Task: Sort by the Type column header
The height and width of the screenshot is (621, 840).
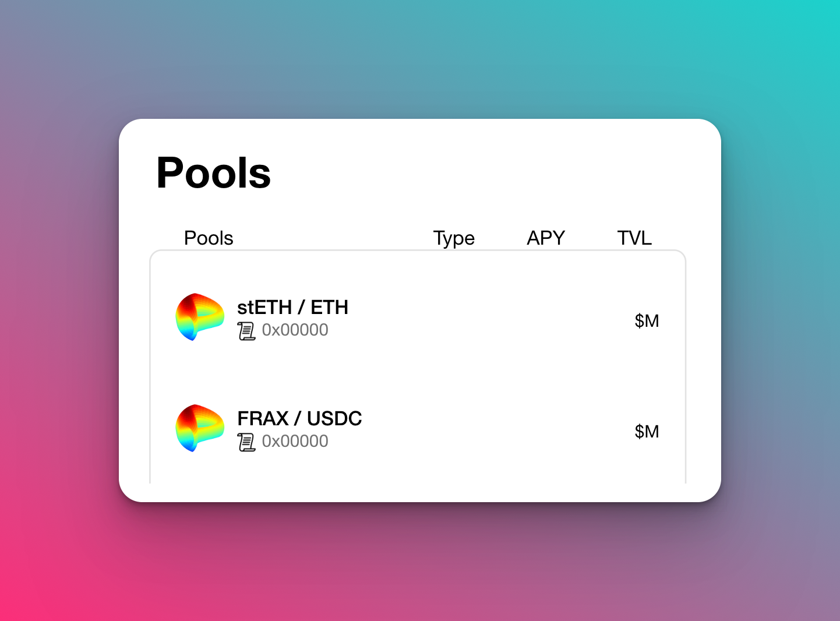Action: coord(454,238)
